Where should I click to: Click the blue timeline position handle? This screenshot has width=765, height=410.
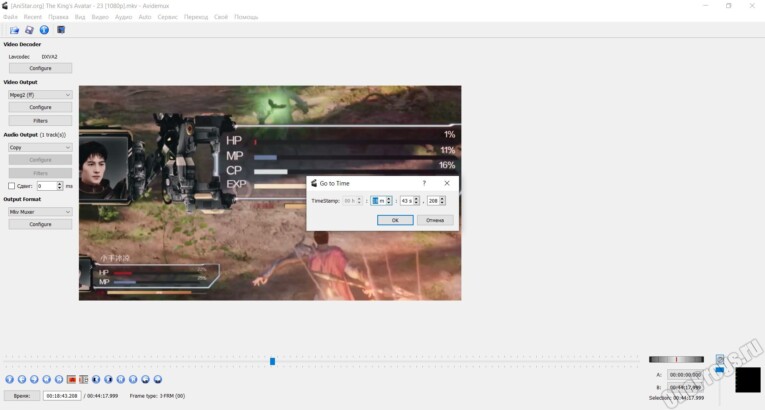272,361
